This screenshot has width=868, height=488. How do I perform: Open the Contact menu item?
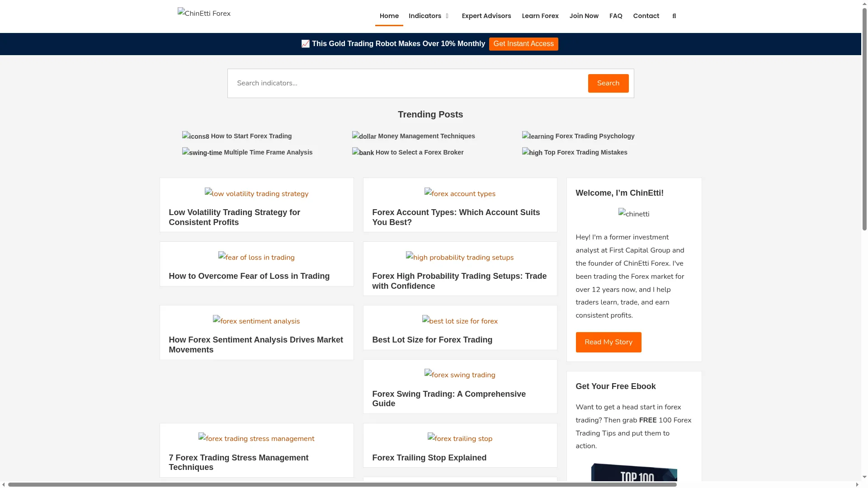point(646,16)
